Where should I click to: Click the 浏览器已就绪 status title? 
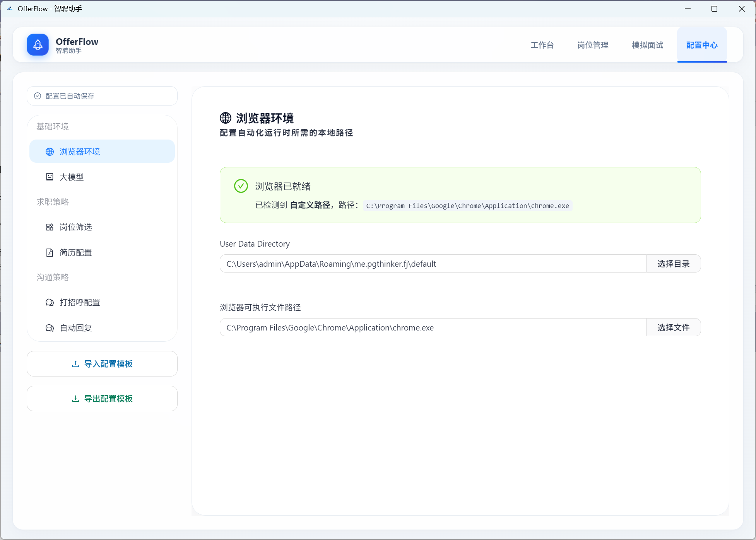283,186
